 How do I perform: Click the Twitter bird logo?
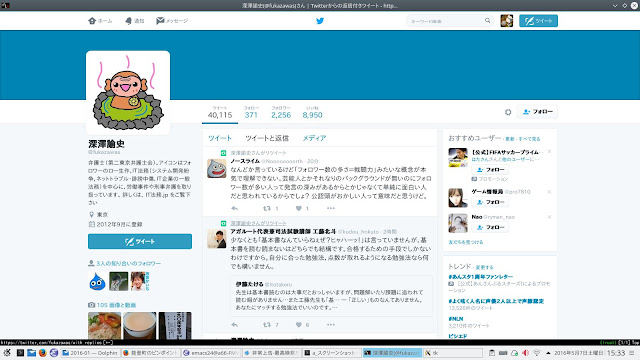click(320, 21)
